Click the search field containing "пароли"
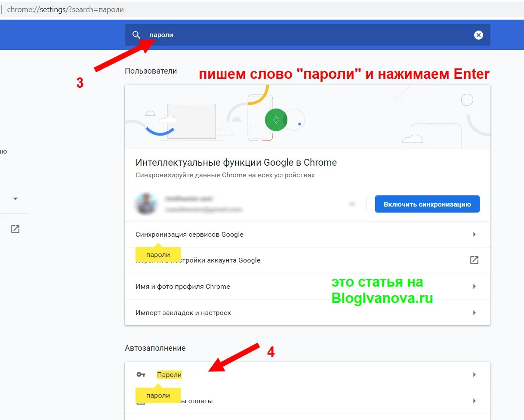524x420 pixels. [308, 35]
